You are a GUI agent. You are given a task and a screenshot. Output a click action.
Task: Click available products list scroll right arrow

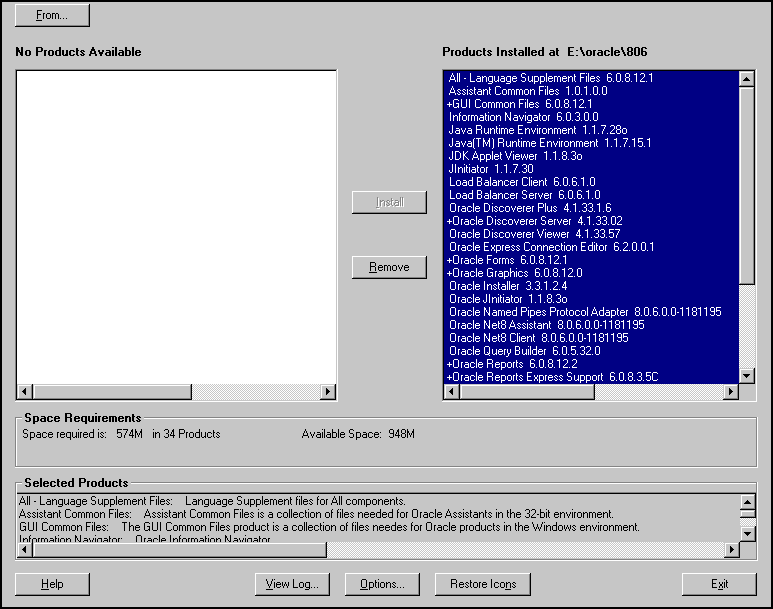coord(327,392)
